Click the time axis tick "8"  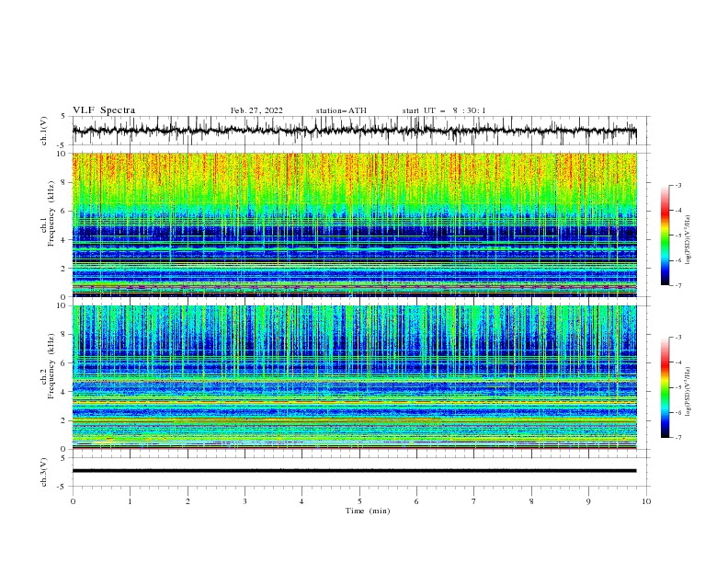[531, 501]
